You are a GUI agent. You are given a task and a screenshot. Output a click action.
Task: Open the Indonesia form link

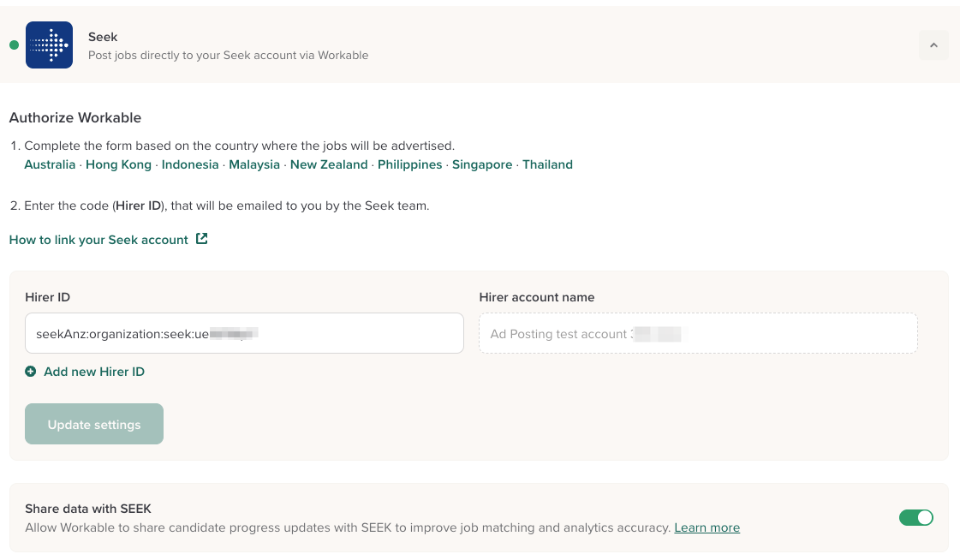click(x=190, y=164)
